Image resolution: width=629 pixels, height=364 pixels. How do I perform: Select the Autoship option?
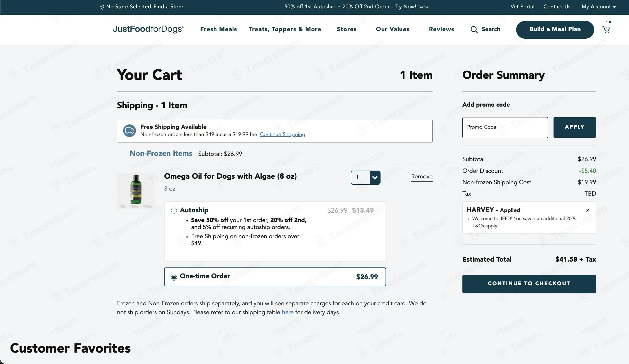(174, 210)
